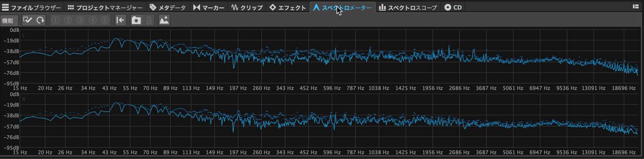Open the panel options icon at tab bar end
The image size is (644, 159).
pyautogui.click(x=635, y=7)
